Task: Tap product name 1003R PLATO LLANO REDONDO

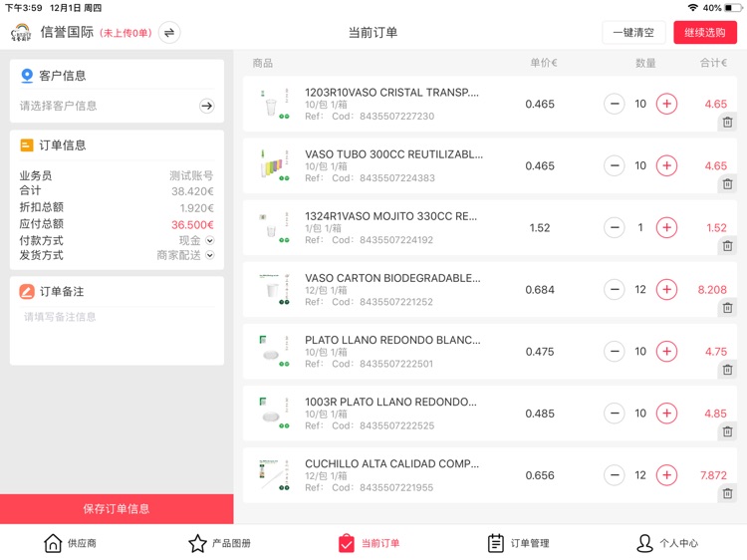Action: click(390, 403)
